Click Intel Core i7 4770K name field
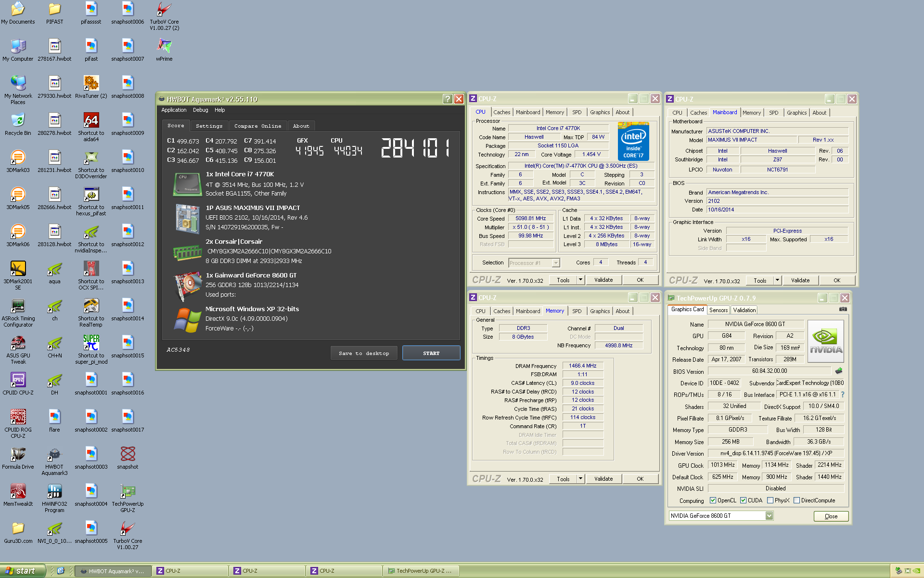This screenshot has height=578, width=924. (558, 128)
